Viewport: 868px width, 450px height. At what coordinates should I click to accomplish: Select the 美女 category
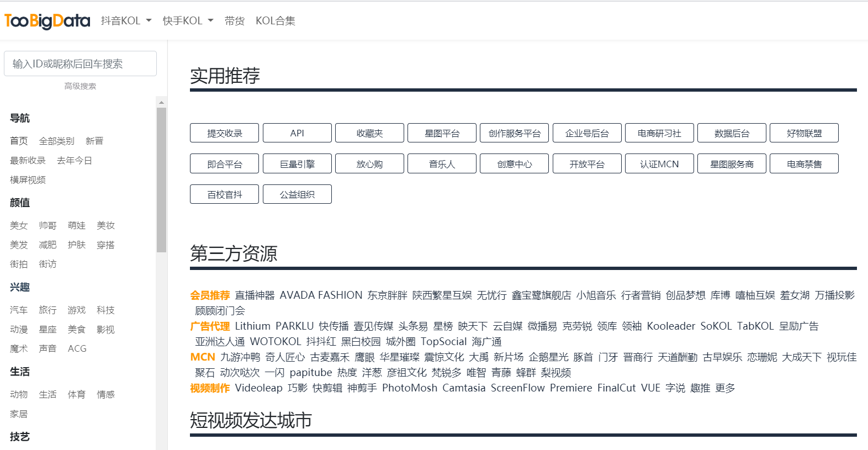coord(19,225)
